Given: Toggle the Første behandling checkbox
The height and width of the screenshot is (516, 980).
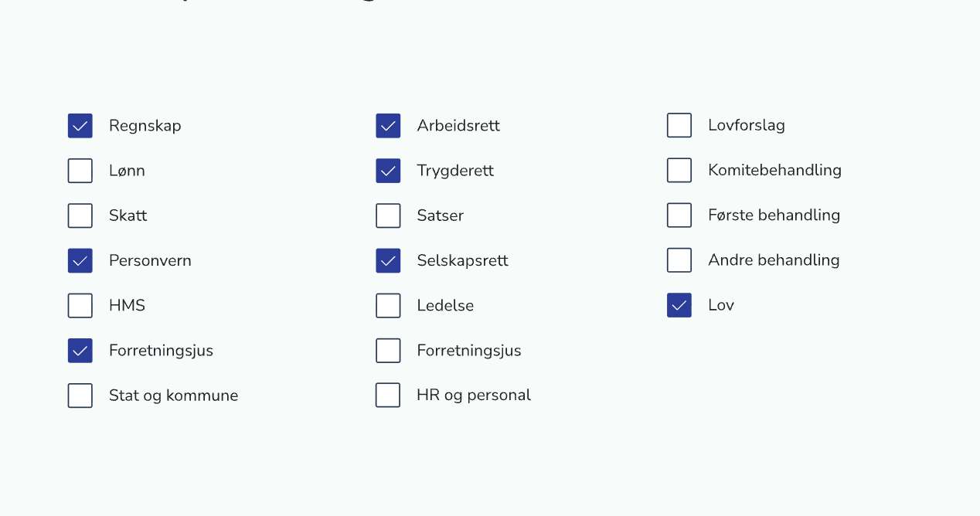Looking at the screenshot, I should click(x=679, y=215).
